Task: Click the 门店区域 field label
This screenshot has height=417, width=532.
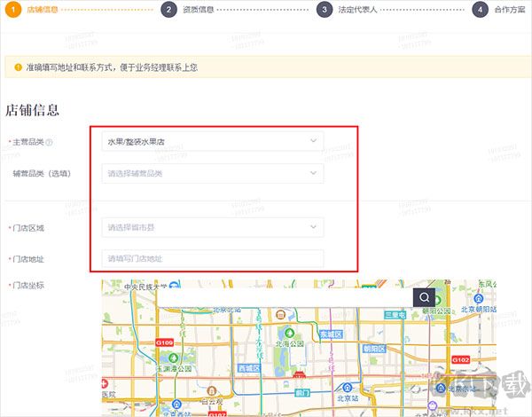Action: [x=28, y=228]
